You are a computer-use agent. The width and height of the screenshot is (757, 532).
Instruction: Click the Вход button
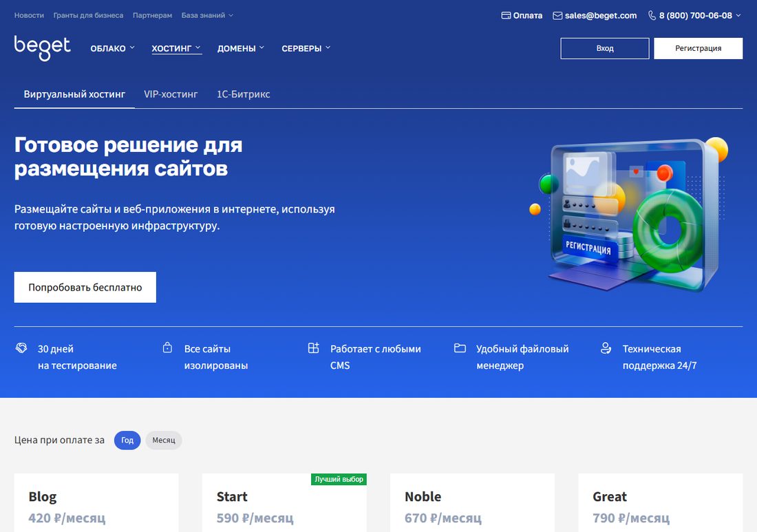click(605, 48)
